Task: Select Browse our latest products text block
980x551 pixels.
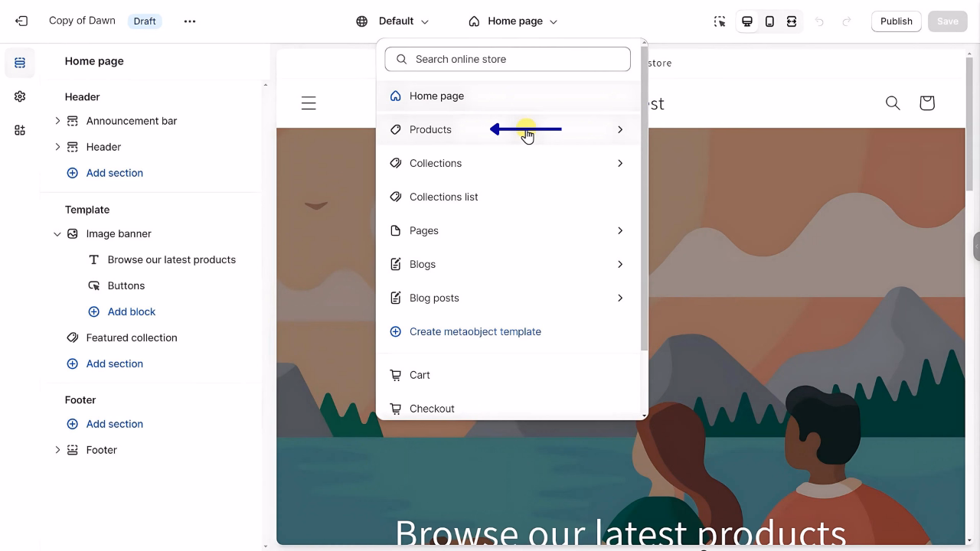Action: point(171,260)
